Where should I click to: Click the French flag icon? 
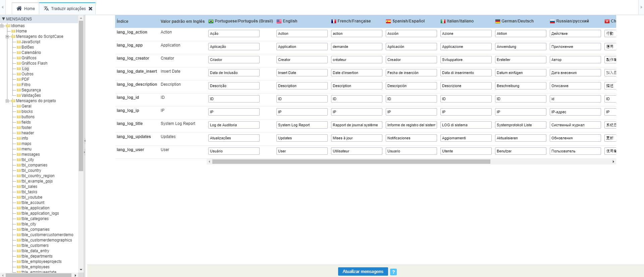coord(334,21)
